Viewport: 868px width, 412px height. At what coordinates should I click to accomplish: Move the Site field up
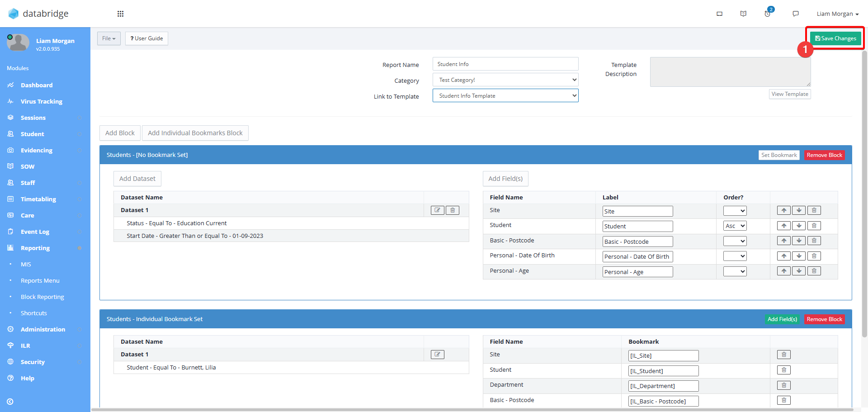(784, 210)
